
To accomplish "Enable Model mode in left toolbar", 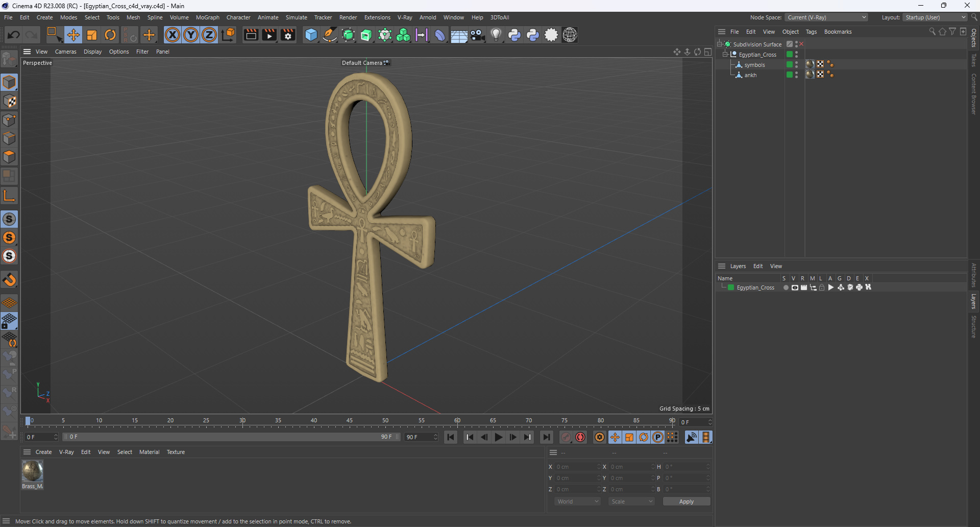I will (9, 82).
